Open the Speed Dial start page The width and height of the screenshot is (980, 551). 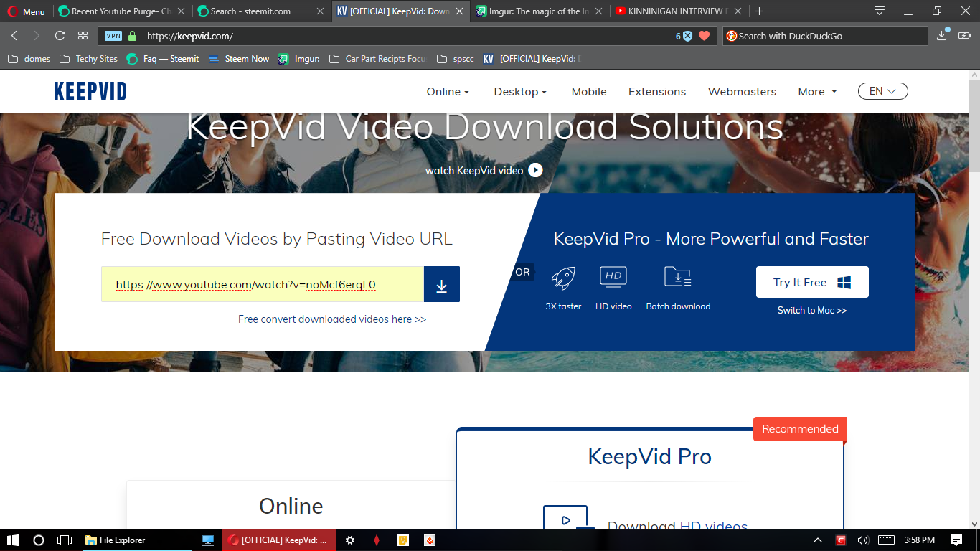[x=83, y=36]
